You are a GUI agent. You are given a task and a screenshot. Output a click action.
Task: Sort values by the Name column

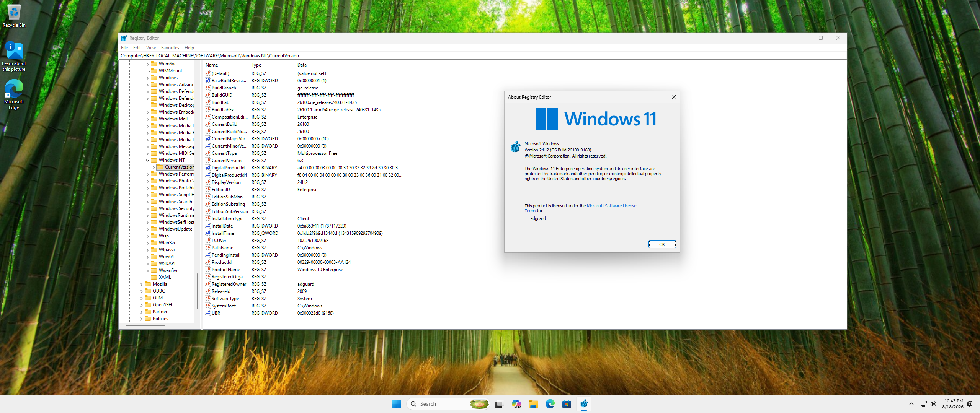pos(226,65)
